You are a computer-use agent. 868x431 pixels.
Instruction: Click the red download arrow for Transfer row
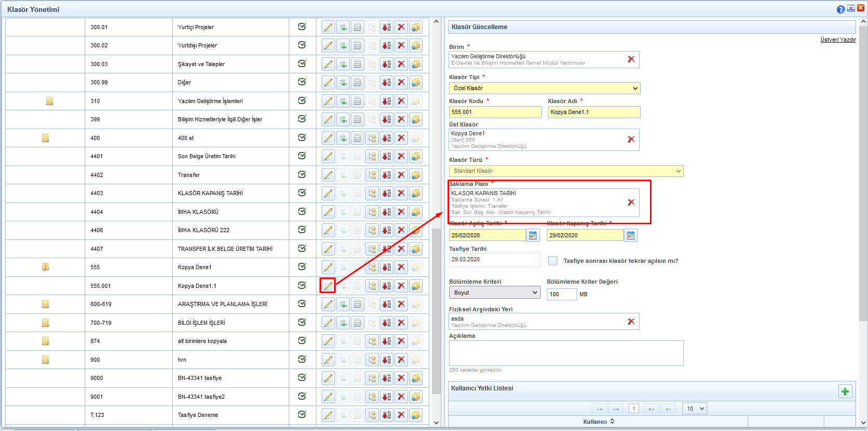click(x=387, y=175)
